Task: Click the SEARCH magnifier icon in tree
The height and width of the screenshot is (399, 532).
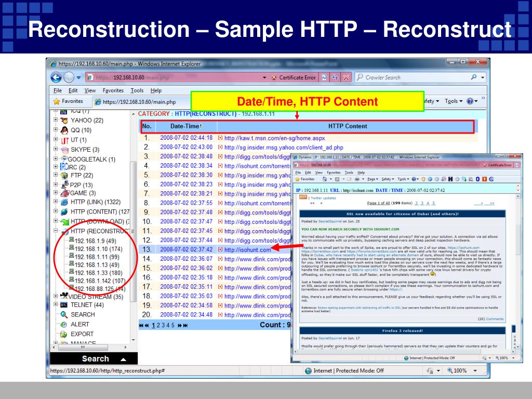Action: coord(64,314)
